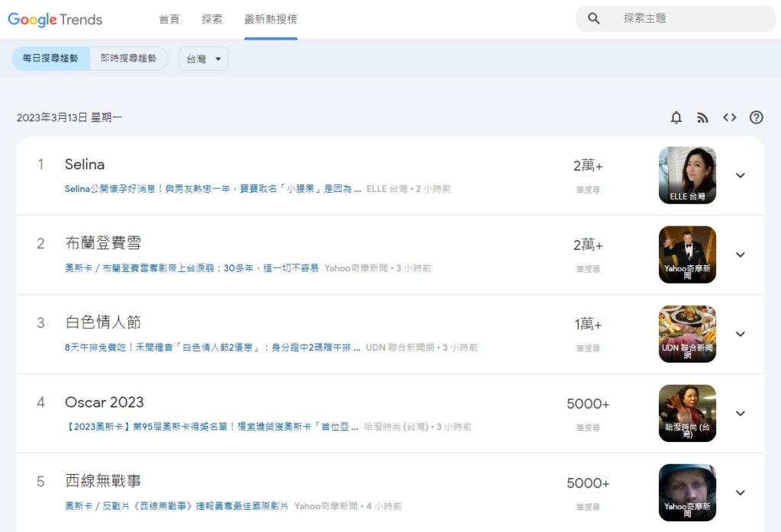
Task: Click the 白色情人節 trend title
Action: click(103, 322)
